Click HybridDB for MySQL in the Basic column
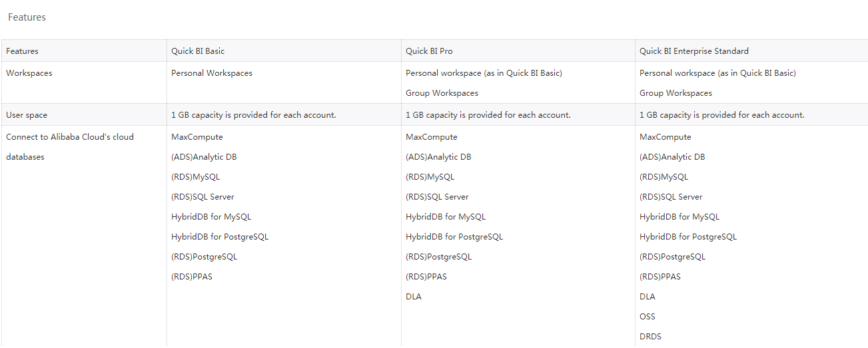This screenshot has height=348, width=868. click(211, 217)
